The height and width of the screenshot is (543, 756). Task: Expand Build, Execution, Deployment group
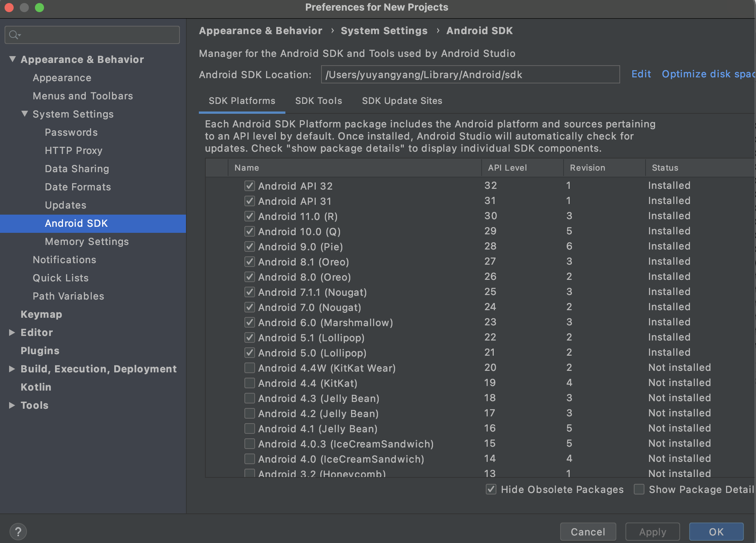pyautogui.click(x=12, y=369)
